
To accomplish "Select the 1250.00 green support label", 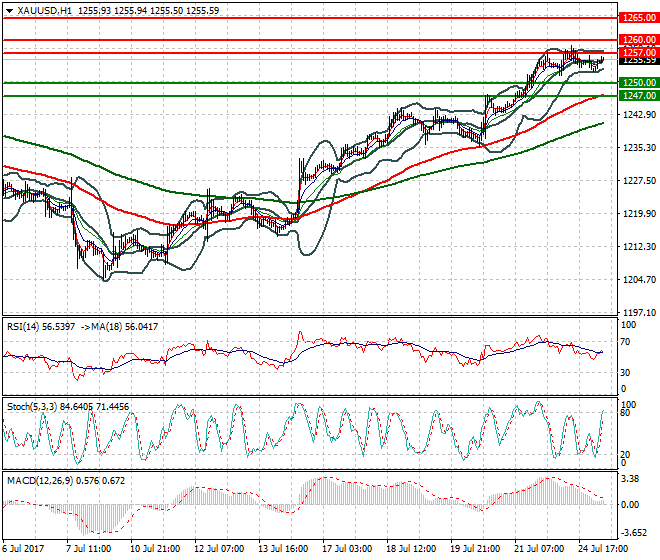I will click(639, 83).
